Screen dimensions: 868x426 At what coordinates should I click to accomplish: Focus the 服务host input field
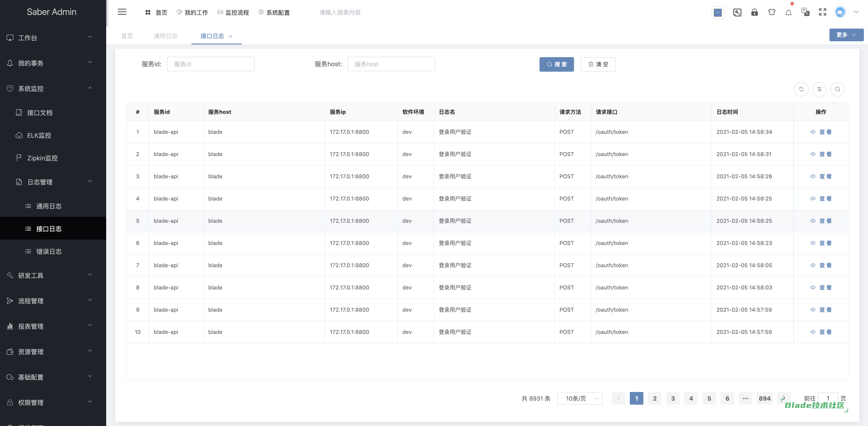[x=391, y=64]
